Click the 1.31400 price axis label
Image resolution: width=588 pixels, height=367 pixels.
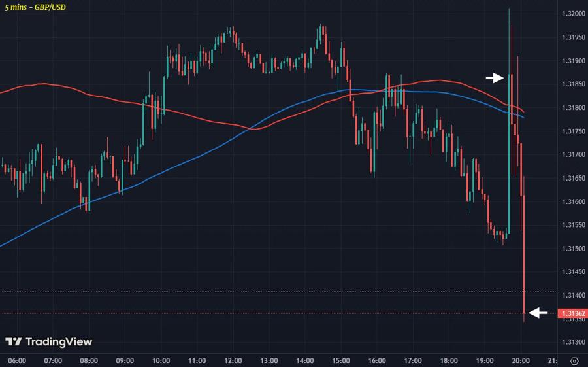[574, 295]
